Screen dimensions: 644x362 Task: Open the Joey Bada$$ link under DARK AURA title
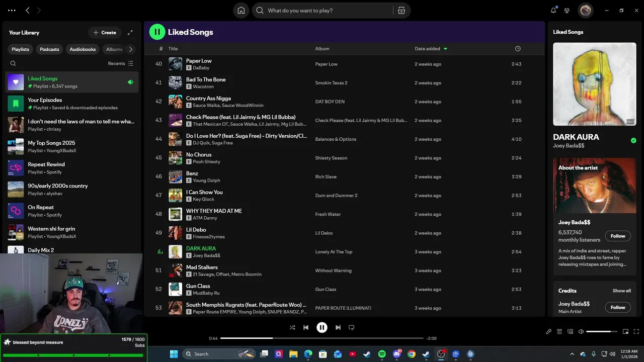[569, 146]
